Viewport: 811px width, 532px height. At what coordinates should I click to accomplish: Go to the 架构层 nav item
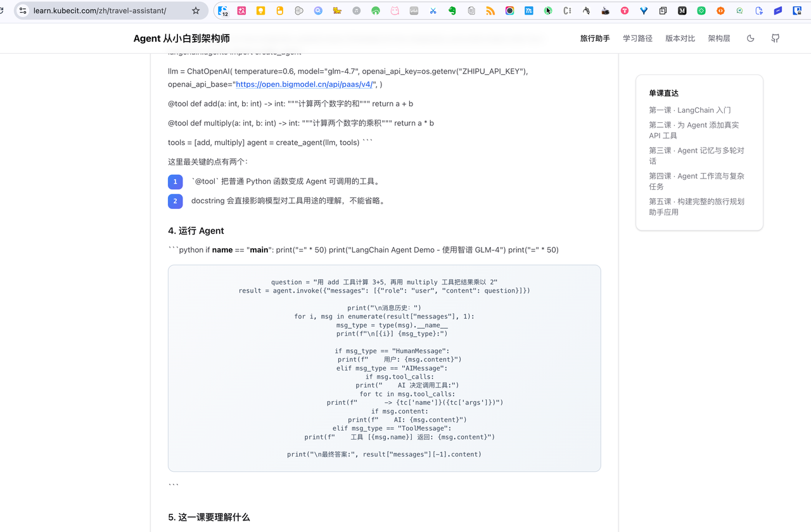tap(718, 39)
